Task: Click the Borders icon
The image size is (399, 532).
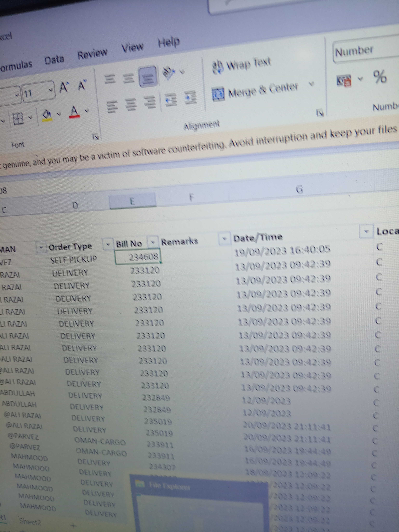Action: (18, 119)
